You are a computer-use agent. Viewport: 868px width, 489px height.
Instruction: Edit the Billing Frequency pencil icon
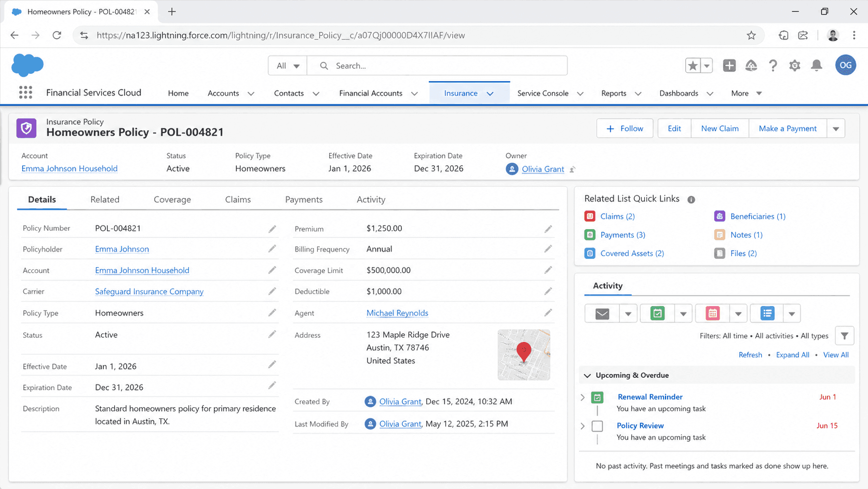(x=548, y=249)
